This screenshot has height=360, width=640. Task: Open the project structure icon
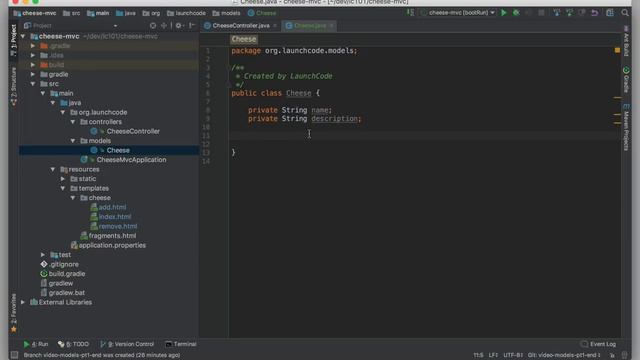(610, 13)
